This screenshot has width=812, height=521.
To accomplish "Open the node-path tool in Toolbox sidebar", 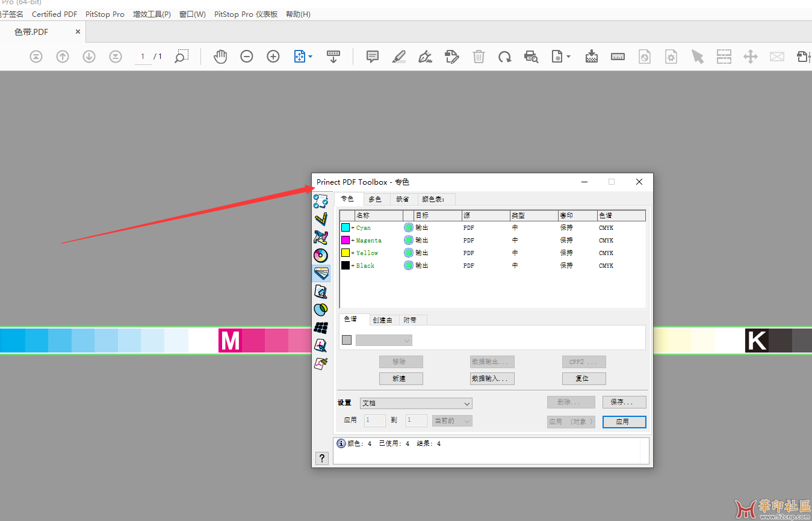I will pyautogui.click(x=321, y=202).
